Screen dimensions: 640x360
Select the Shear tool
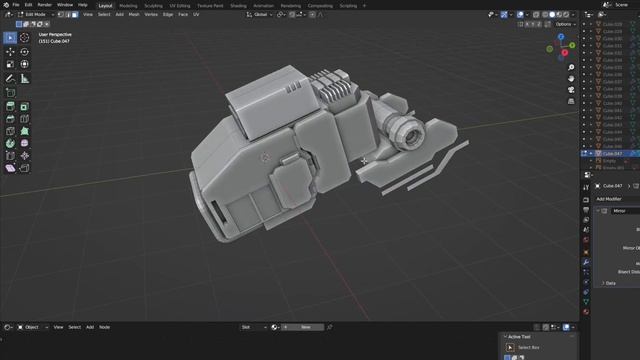pyautogui.click(x=10, y=168)
